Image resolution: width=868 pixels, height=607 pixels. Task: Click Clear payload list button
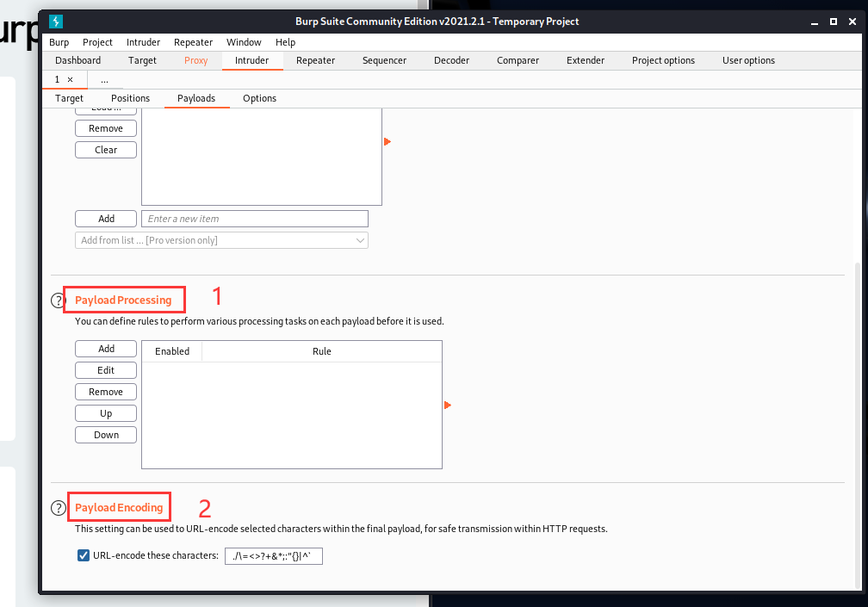tap(106, 150)
